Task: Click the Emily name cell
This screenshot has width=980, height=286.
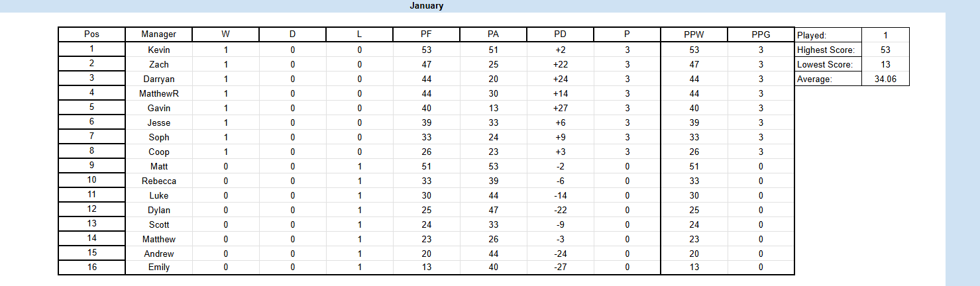Action: [159, 267]
